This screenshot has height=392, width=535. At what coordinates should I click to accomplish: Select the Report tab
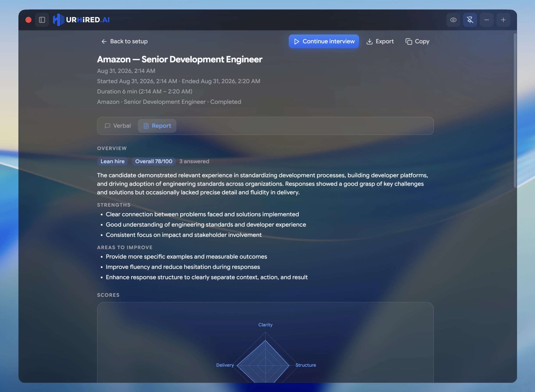coord(157,126)
